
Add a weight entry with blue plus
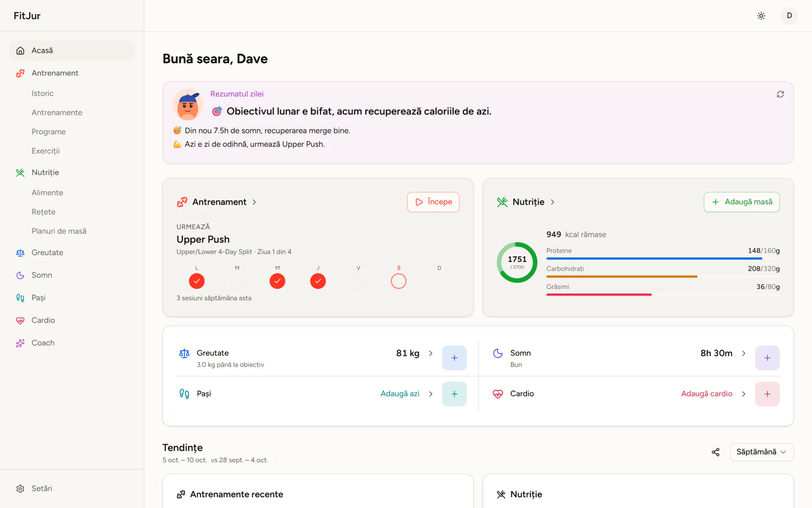click(454, 358)
